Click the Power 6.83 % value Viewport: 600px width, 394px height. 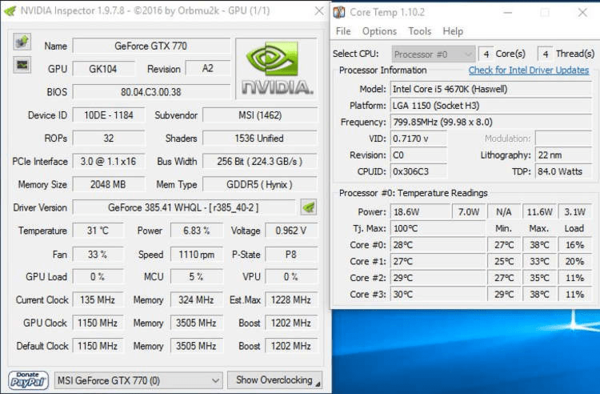point(197,231)
